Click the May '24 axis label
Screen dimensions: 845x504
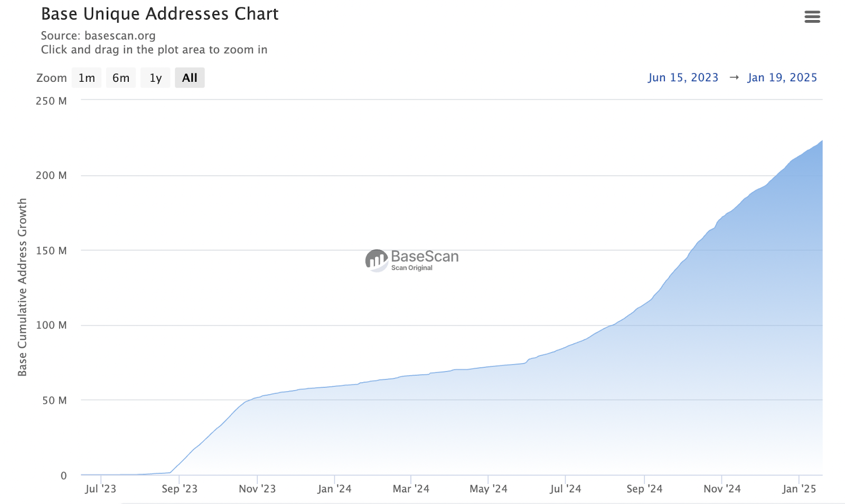click(x=489, y=489)
